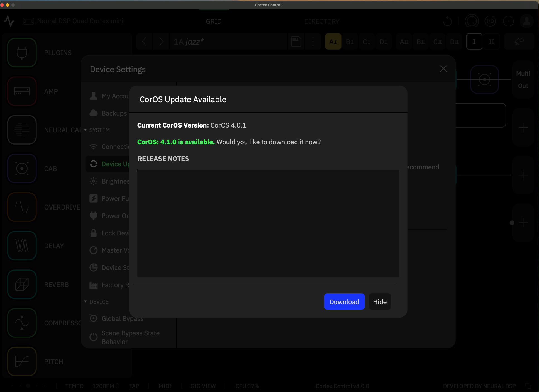Click the Download button in update dialog
The width and height of the screenshot is (539, 392).
coord(344,302)
